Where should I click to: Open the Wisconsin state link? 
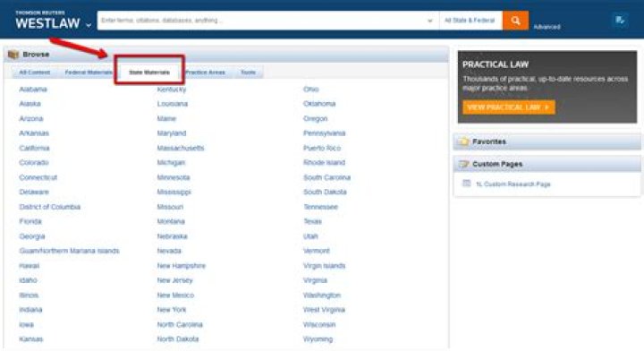319,324
